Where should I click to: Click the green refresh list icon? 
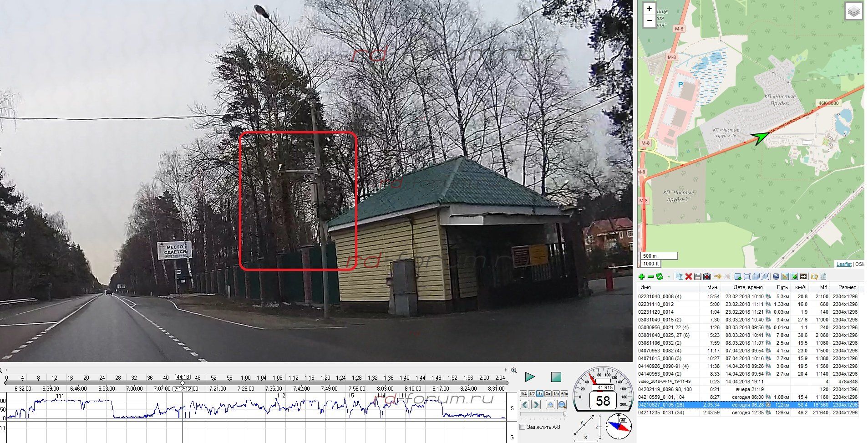click(x=659, y=277)
